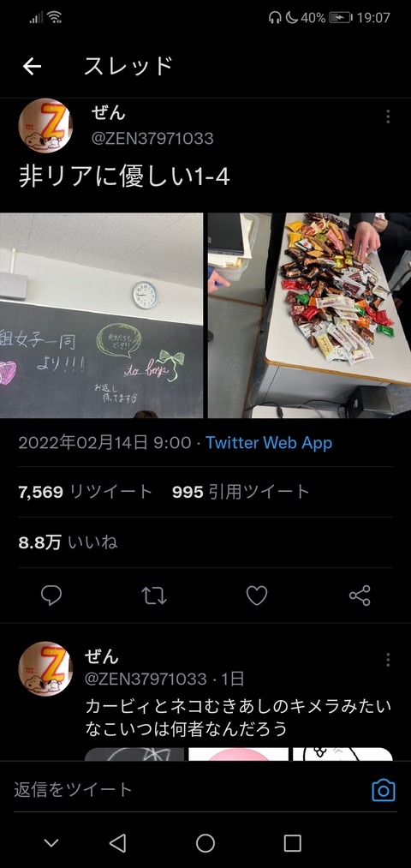The height and width of the screenshot is (868, 411).
Task: Open the blackboard photo thumbnail
Action: tap(101, 315)
